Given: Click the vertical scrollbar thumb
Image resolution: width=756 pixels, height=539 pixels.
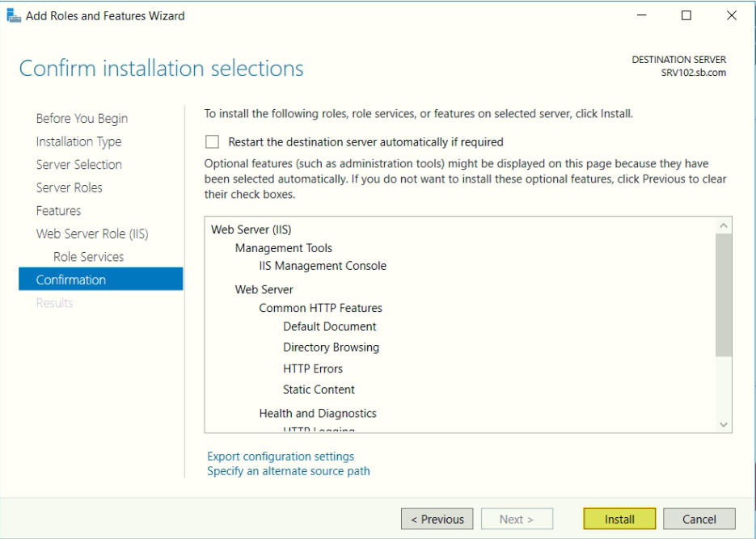Looking at the screenshot, I should (x=723, y=295).
